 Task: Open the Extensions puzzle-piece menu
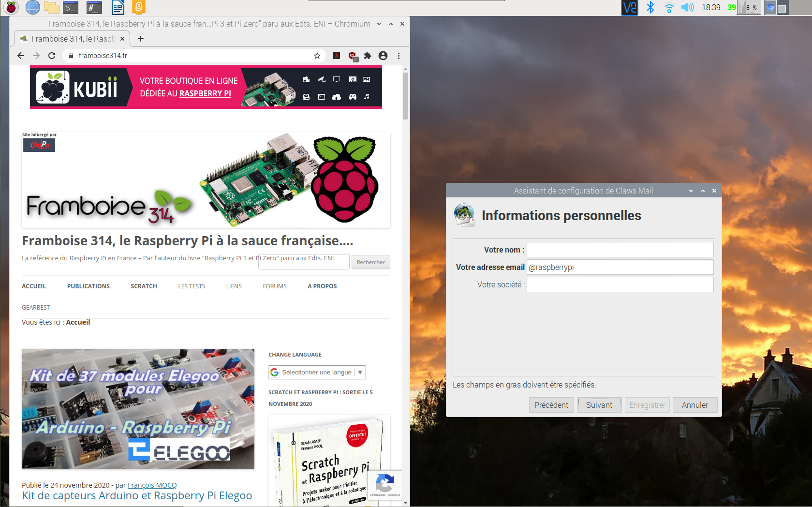[368, 56]
